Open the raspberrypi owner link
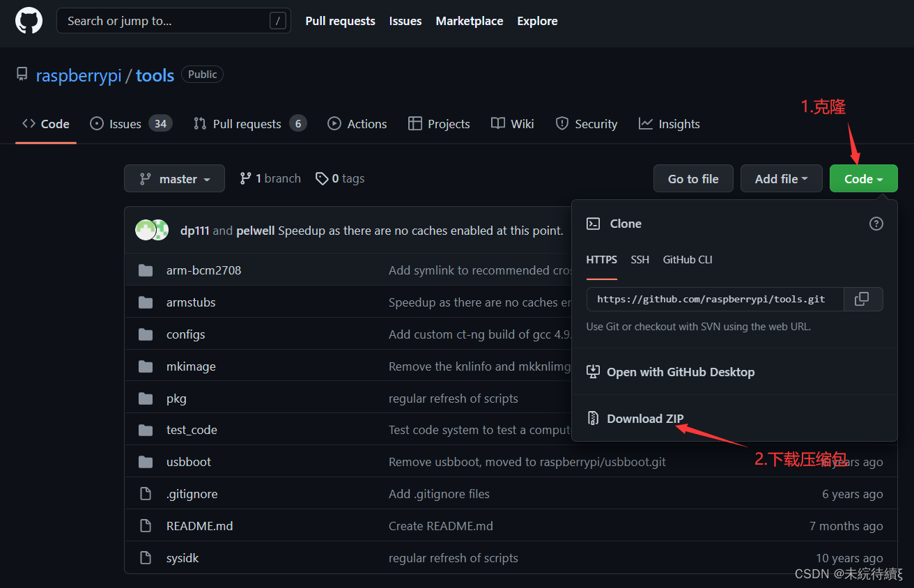914x588 pixels. pos(79,75)
